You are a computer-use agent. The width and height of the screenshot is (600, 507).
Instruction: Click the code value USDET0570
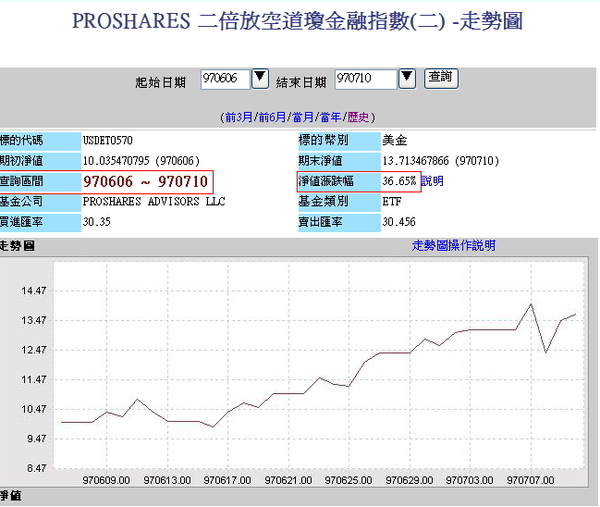108,140
